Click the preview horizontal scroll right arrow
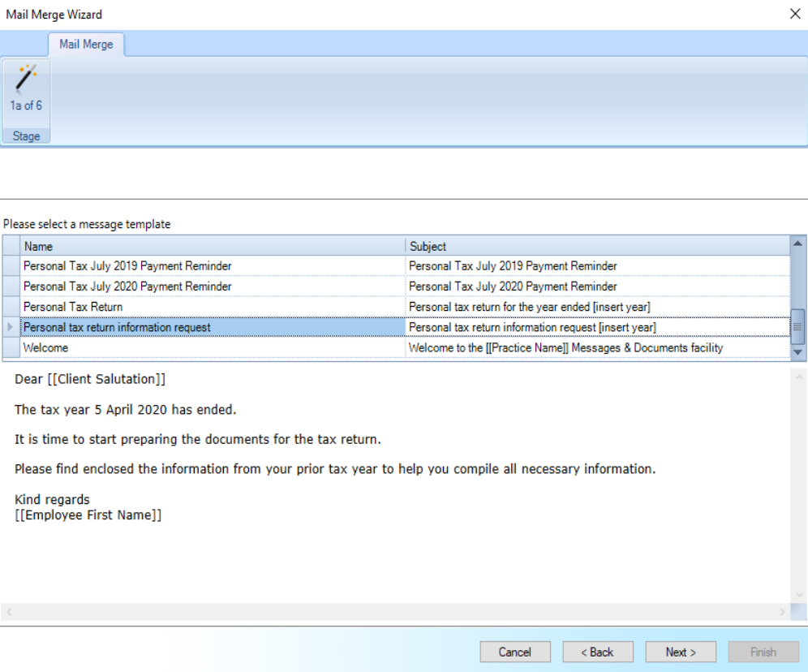 [x=782, y=612]
